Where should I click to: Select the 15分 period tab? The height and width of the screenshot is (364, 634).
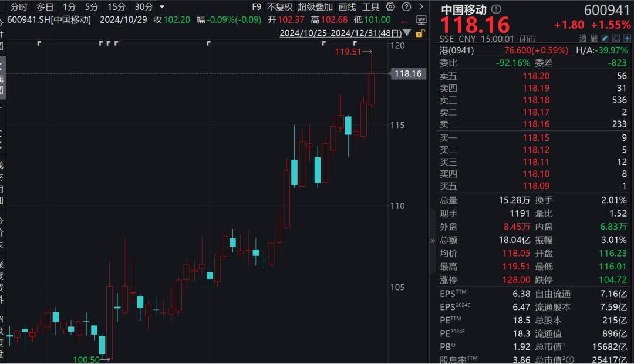[x=116, y=7]
